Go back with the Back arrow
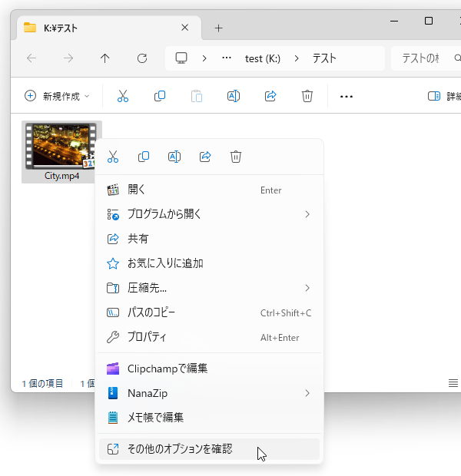Screen dimensions: 461x476 [x=32, y=58]
